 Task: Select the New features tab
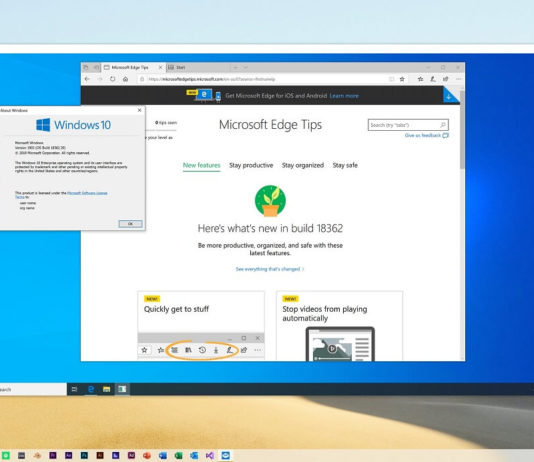(202, 165)
